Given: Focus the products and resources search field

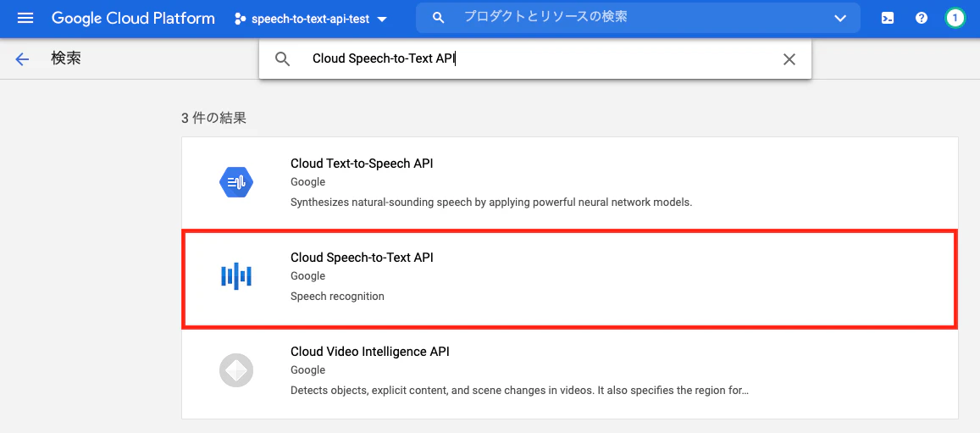Looking at the screenshot, I should point(638,18).
